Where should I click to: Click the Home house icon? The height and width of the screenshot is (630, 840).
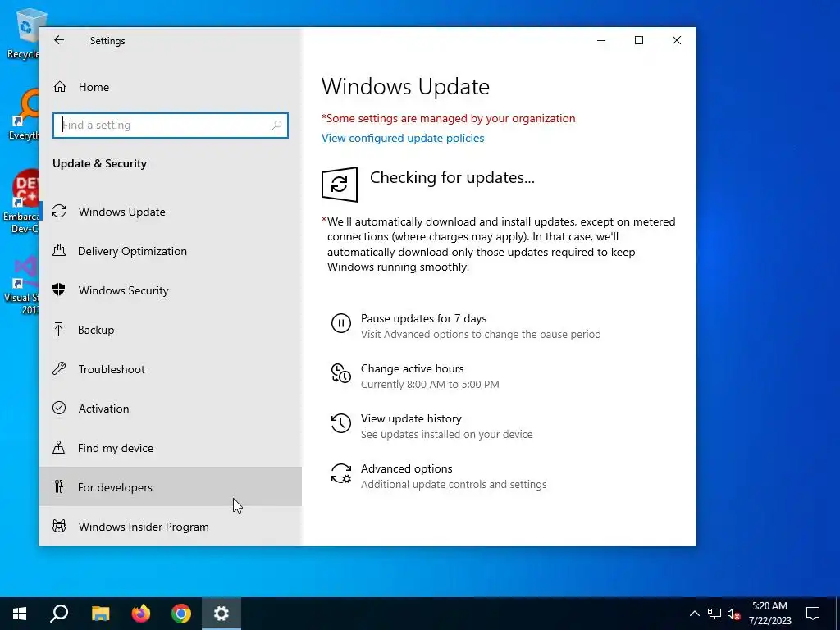pyautogui.click(x=59, y=87)
